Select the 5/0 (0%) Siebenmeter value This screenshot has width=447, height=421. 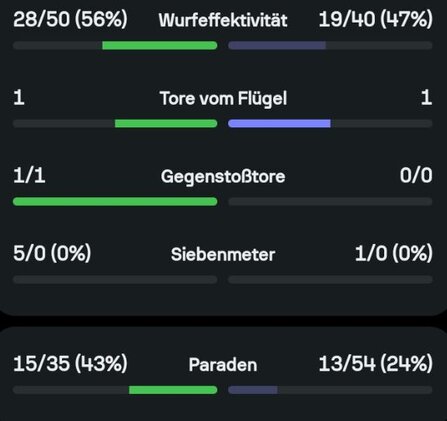pyautogui.click(x=52, y=253)
